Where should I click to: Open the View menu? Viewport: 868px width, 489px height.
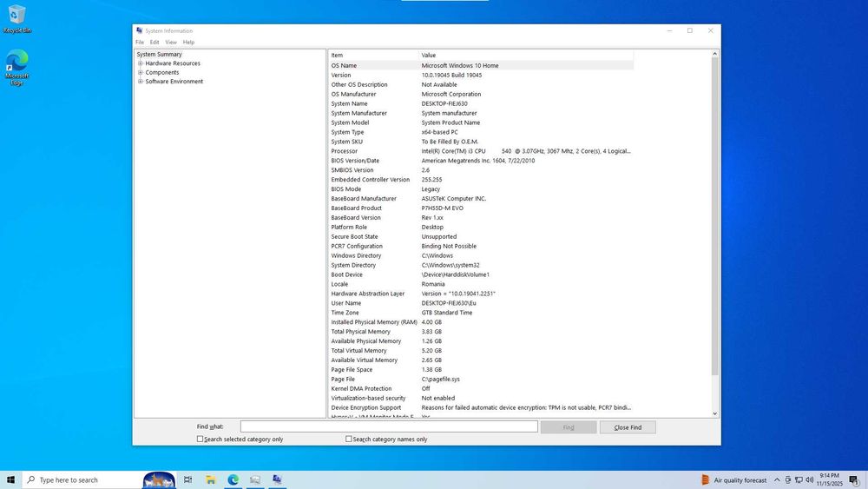(x=171, y=42)
